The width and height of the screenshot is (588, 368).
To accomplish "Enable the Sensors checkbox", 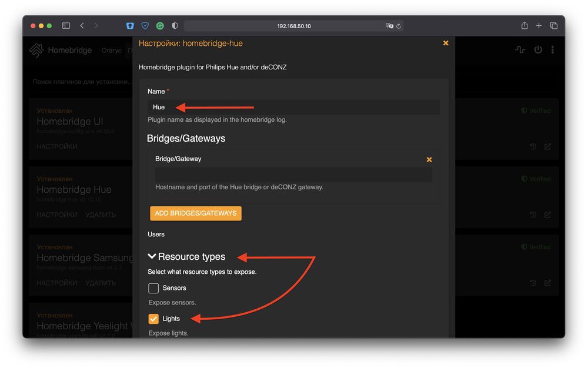I will tap(153, 288).
